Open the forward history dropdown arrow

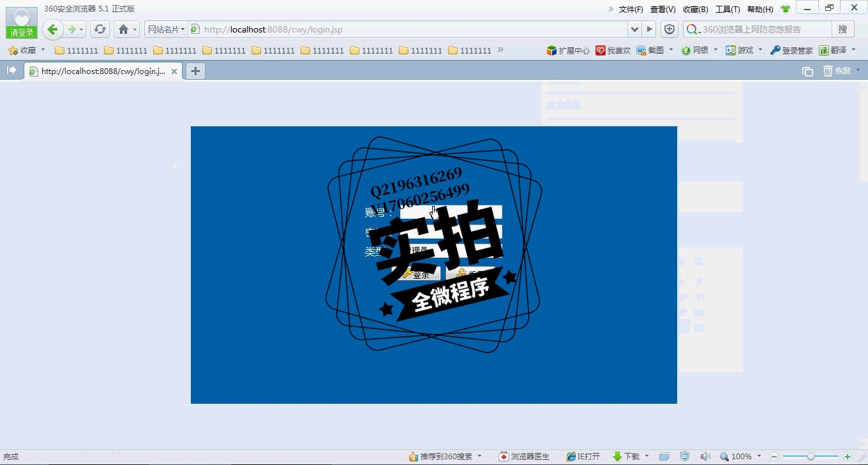pos(81,30)
